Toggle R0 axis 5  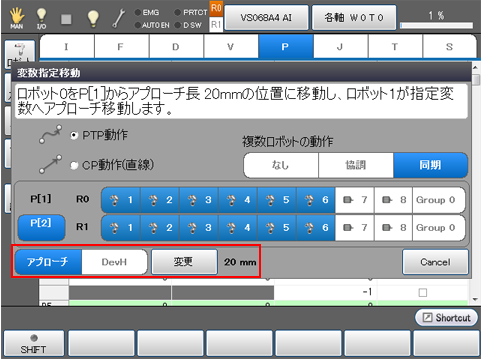[277, 200]
